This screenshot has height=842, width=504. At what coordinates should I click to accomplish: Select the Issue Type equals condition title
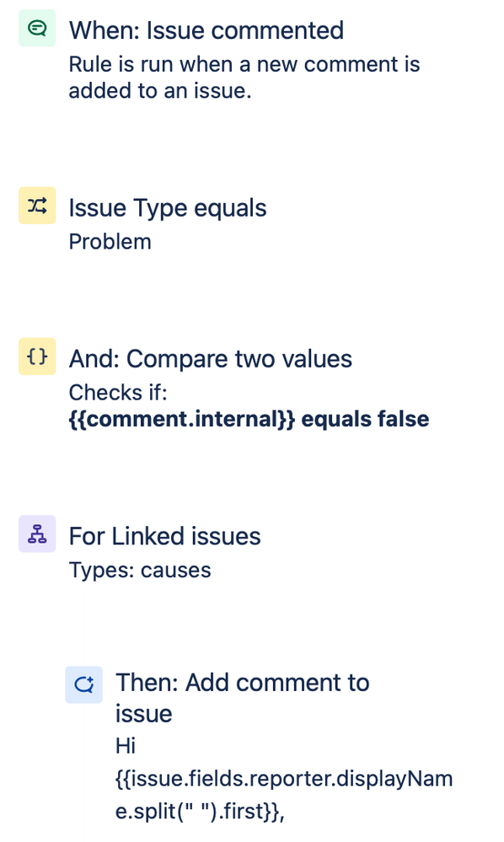[x=167, y=207]
